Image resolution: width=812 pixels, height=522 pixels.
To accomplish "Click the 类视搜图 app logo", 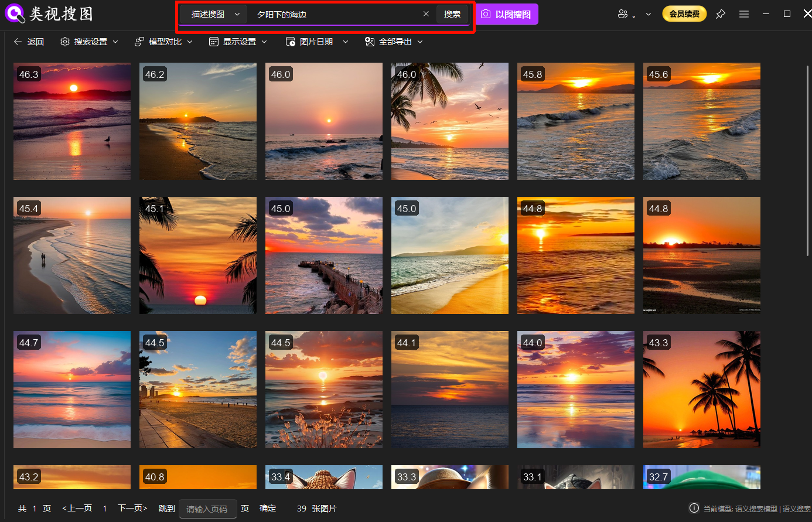I will coord(15,13).
